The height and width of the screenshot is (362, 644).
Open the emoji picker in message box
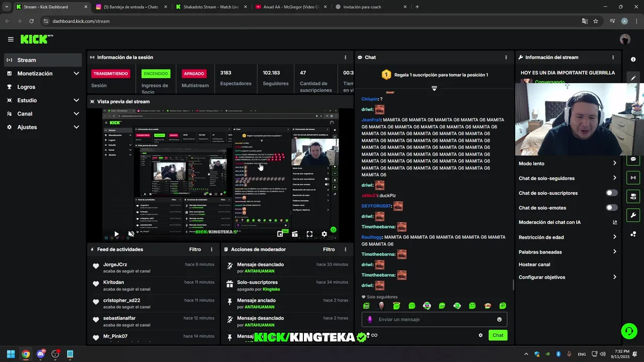tap(499, 319)
